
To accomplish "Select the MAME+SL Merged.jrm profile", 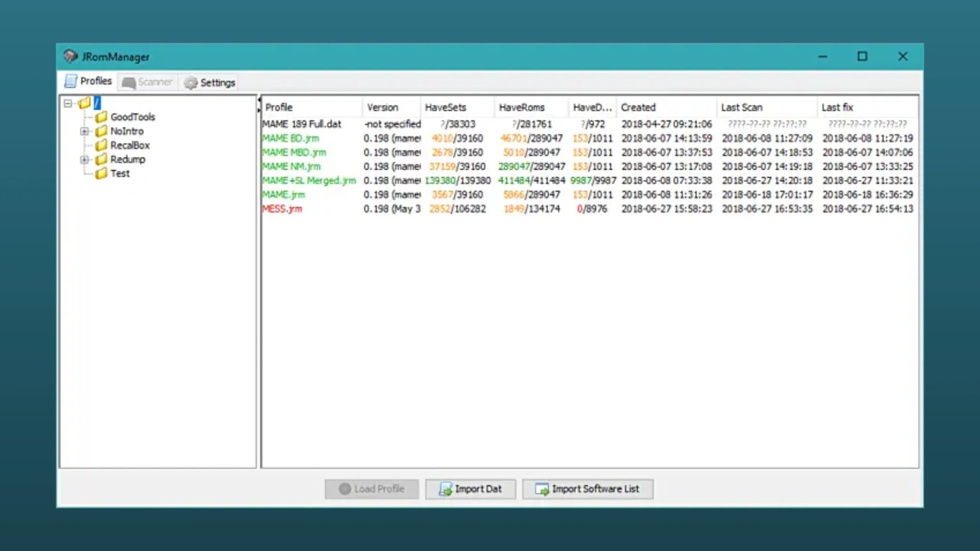I will pyautogui.click(x=309, y=180).
